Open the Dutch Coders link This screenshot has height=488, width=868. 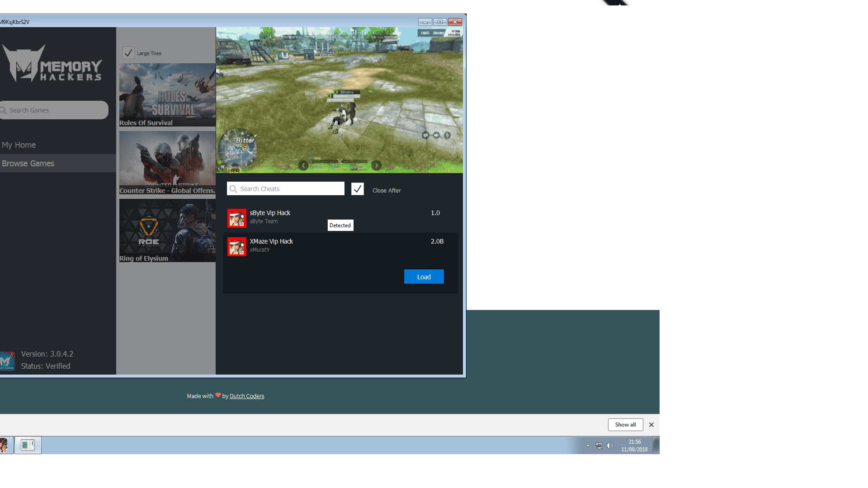(247, 396)
